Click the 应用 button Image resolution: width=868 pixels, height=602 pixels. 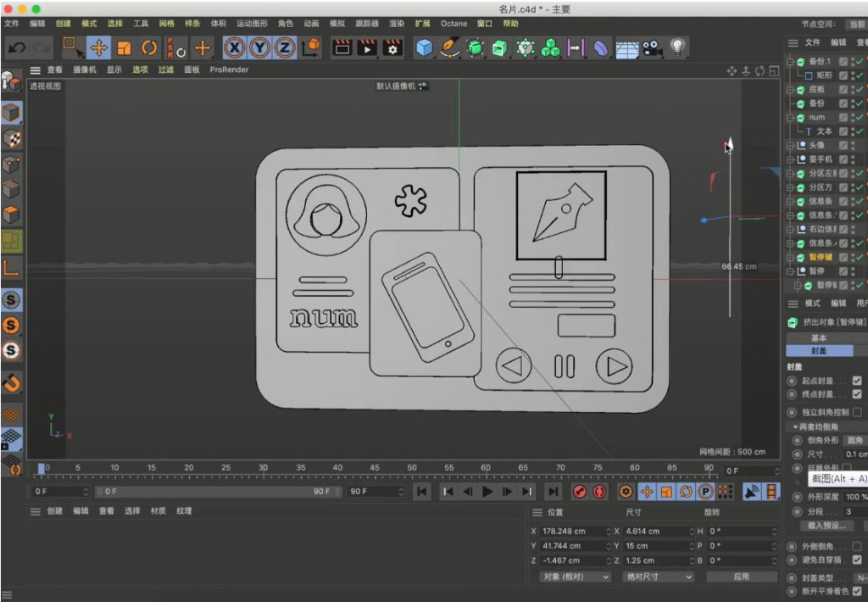[741, 577]
